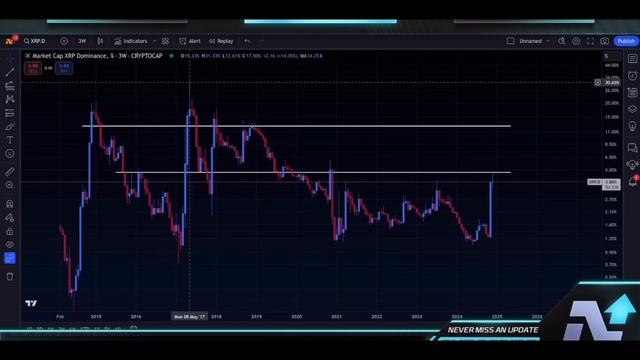The height and width of the screenshot is (360, 640).
Task: Take a chart snapshot with camera icon
Action: 604,41
